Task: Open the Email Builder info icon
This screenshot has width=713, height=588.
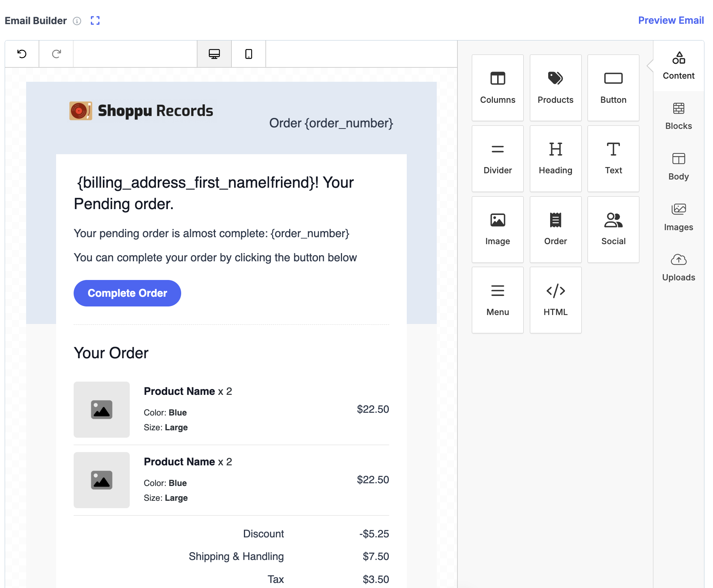Action: [77, 21]
